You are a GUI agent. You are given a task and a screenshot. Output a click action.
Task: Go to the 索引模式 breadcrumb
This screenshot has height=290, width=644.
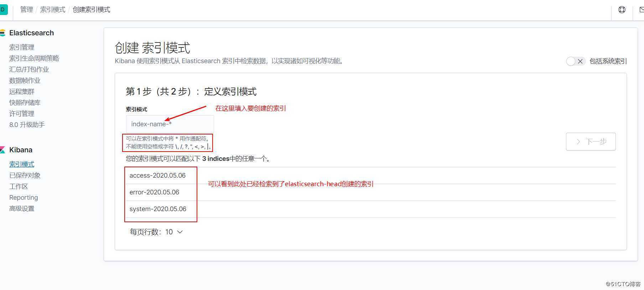tap(53, 10)
